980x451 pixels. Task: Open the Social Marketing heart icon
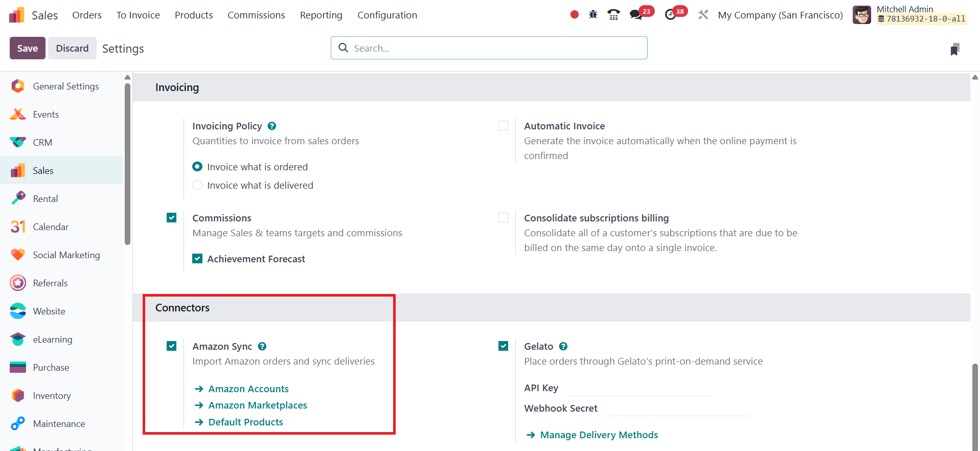tap(18, 255)
